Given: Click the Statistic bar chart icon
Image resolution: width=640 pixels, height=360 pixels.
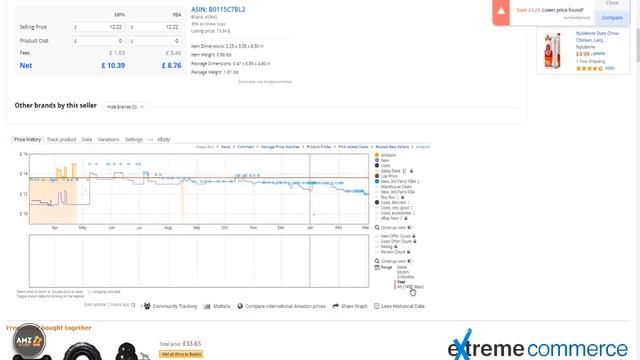Looking at the screenshot, I should tap(207, 306).
